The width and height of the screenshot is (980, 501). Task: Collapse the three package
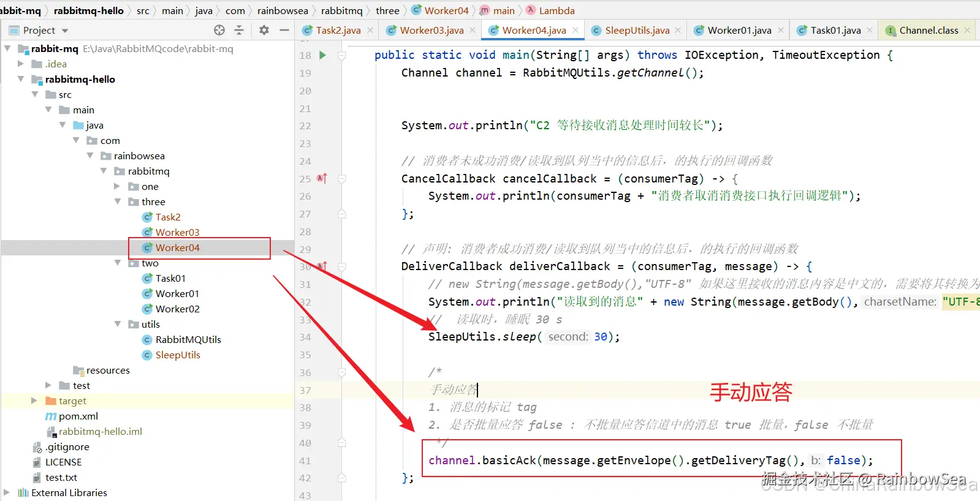click(x=117, y=202)
